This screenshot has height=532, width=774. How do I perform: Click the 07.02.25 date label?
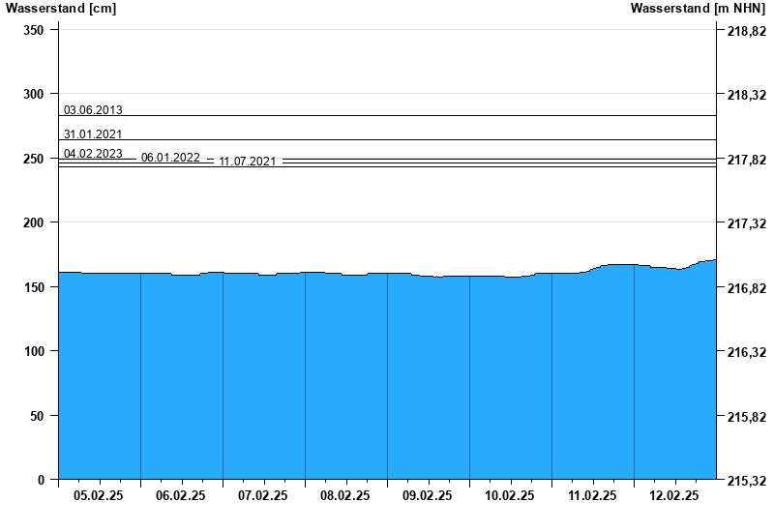263,495
